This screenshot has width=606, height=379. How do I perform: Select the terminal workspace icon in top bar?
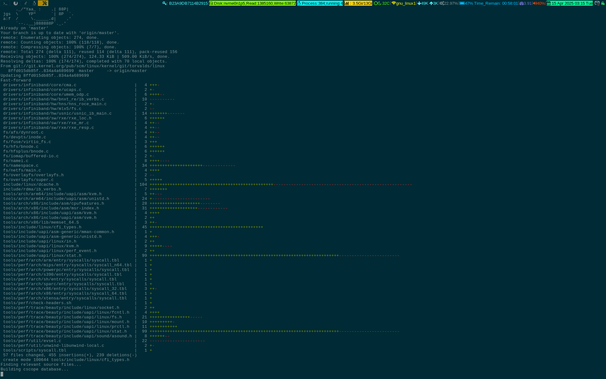(x=5, y=3)
